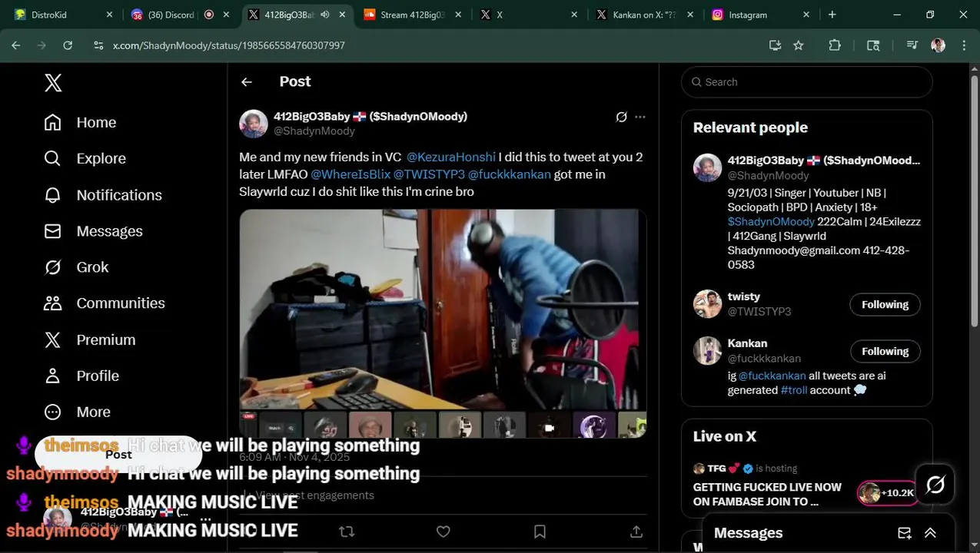The image size is (980, 553).
Task: Click the install app icon in address bar
Action: (x=775, y=45)
